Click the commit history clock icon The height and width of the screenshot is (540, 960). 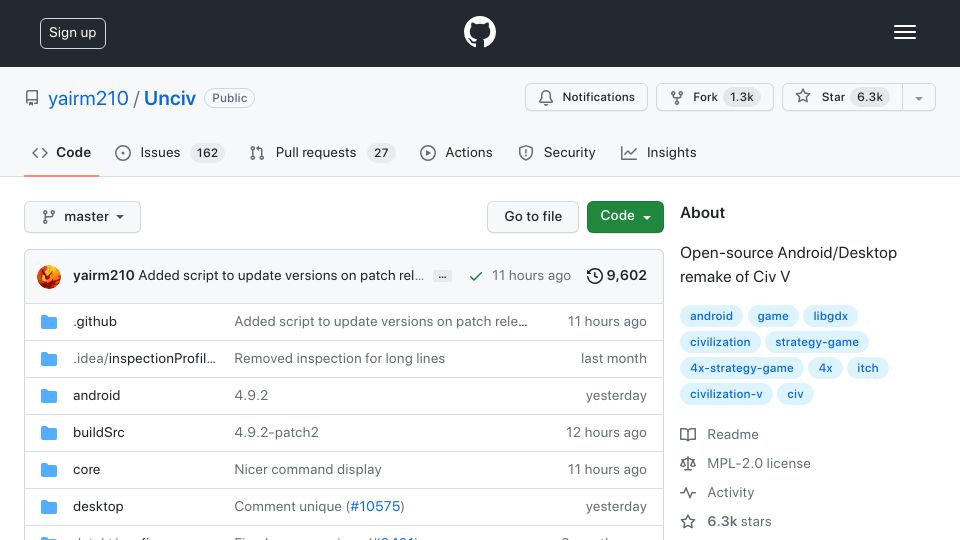(x=594, y=276)
